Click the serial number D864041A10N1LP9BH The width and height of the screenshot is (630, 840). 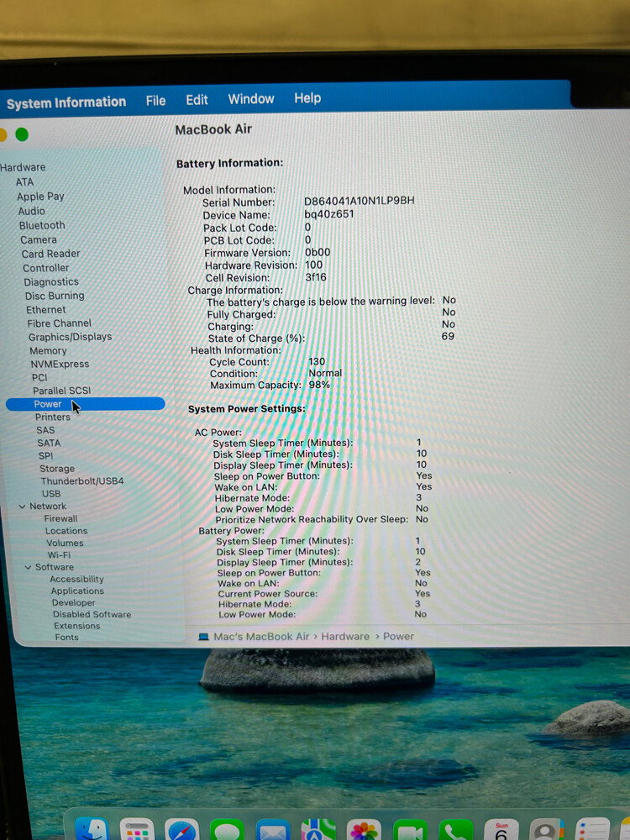pyautogui.click(x=359, y=201)
